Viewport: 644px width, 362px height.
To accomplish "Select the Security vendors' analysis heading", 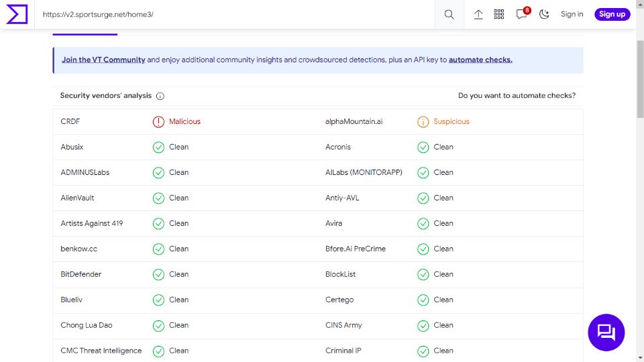I will tap(106, 96).
